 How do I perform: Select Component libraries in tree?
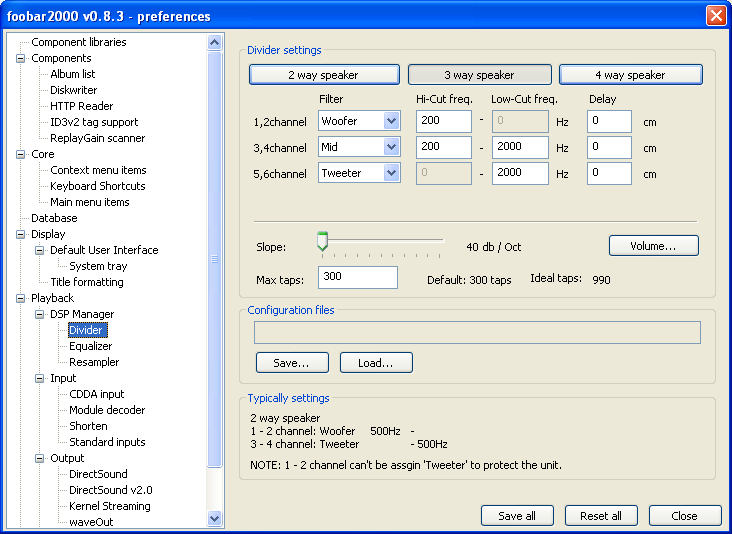(79, 42)
